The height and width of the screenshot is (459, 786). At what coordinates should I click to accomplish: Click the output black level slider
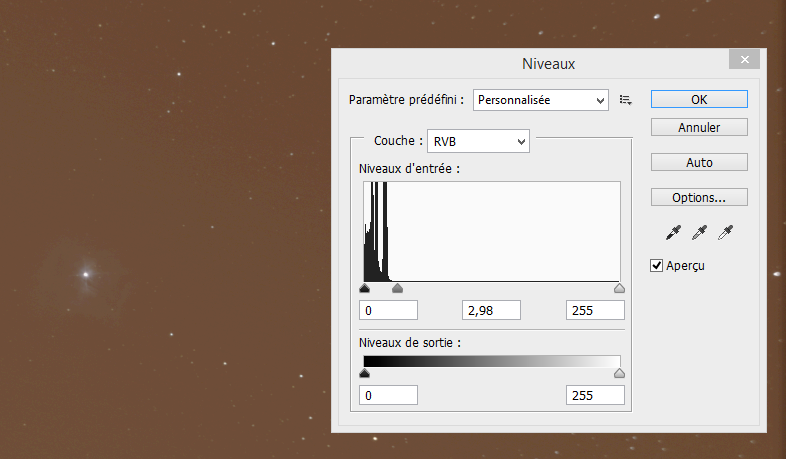tap(364, 373)
